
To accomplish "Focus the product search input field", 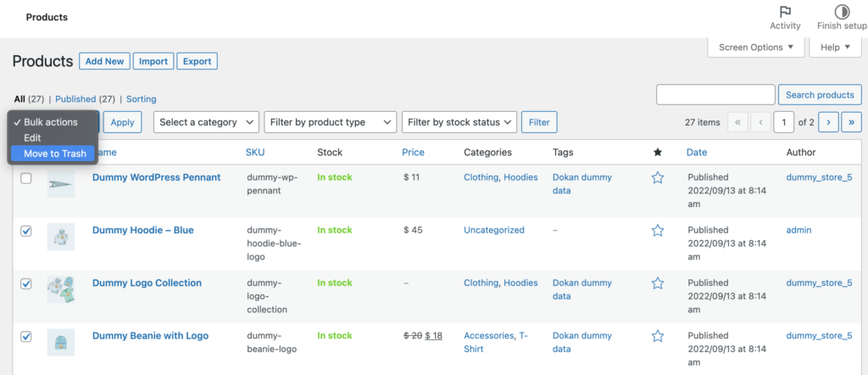I will click(x=715, y=95).
